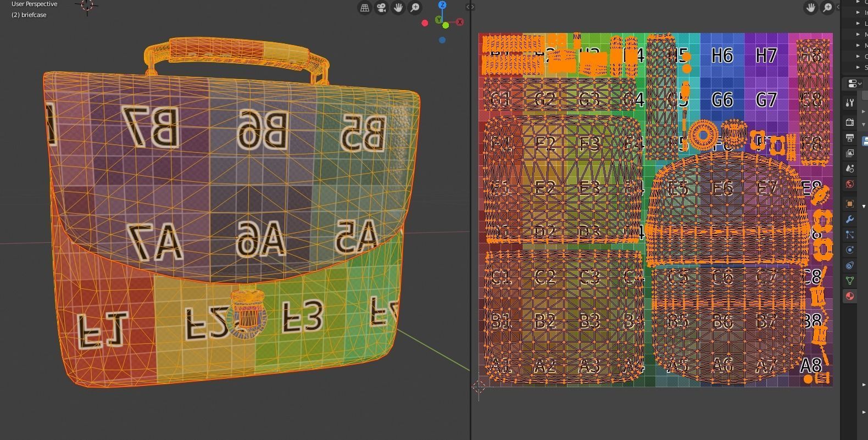This screenshot has width=868, height=440.
Task: Click the 'G6' tile in UV image
Action: tap(722, 99)
